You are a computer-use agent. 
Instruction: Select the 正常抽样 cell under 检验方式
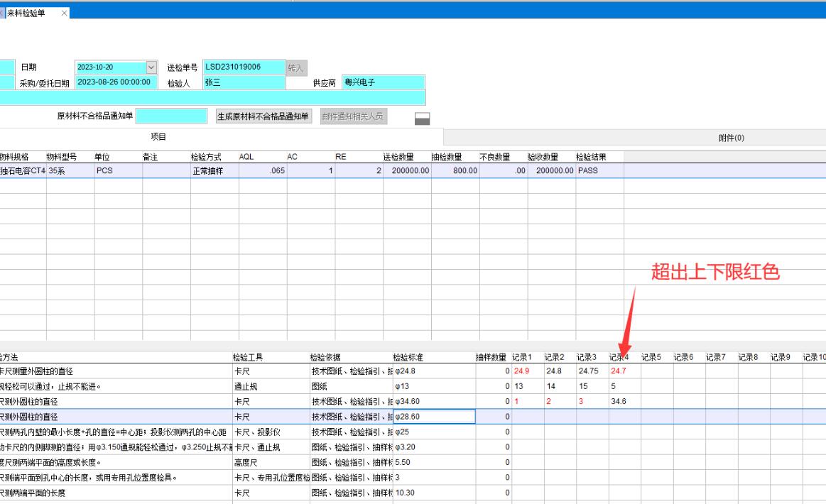207,171
